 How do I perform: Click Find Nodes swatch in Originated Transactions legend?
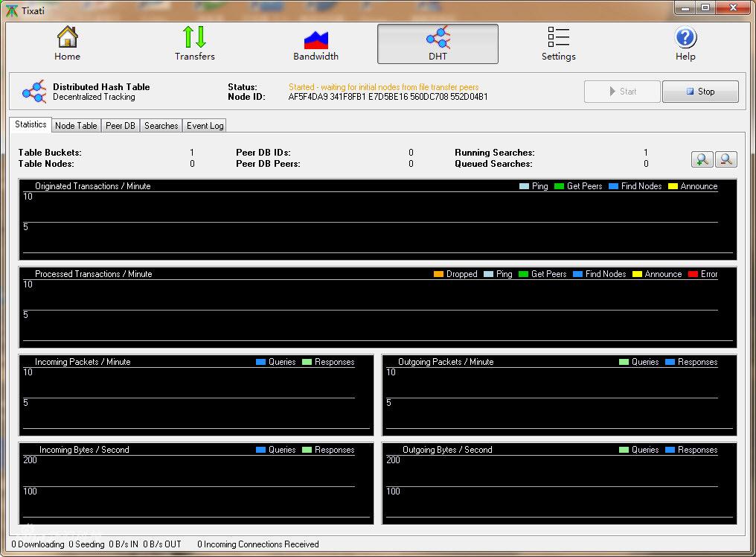(614, 186)
